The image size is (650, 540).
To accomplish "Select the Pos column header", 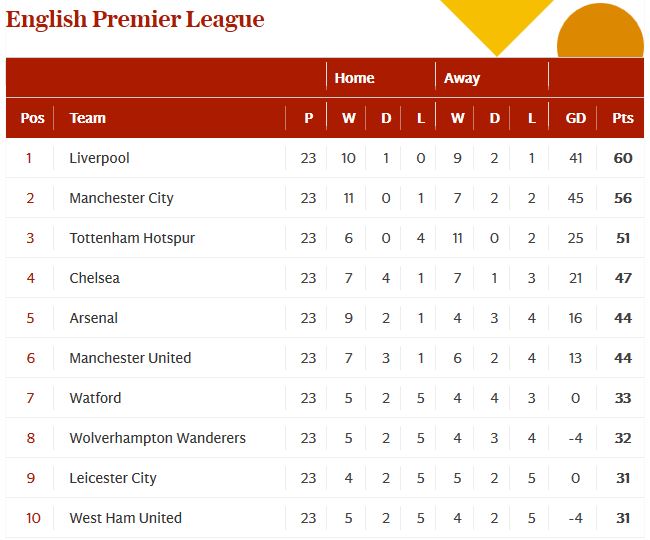I will click(x=32, y=118).
